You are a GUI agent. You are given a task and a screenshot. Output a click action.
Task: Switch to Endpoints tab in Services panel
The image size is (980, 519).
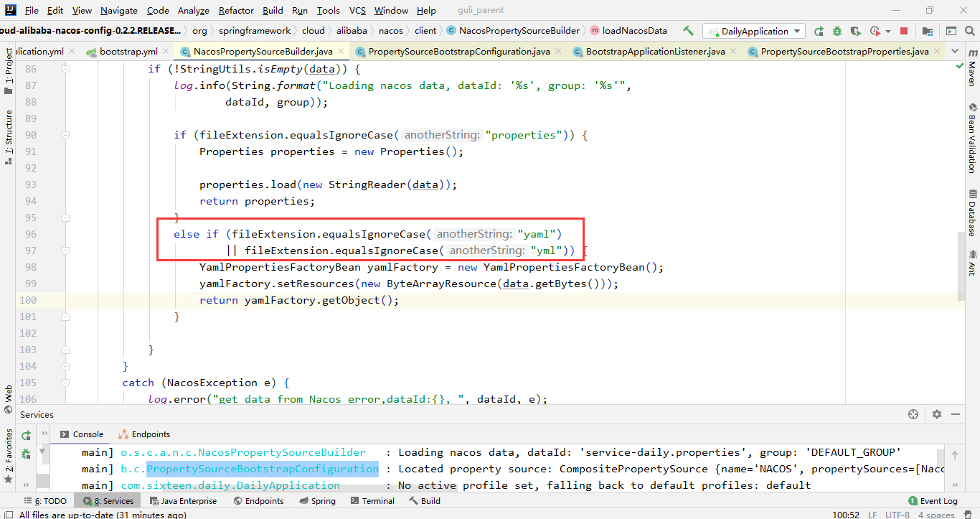coord(144,434)
